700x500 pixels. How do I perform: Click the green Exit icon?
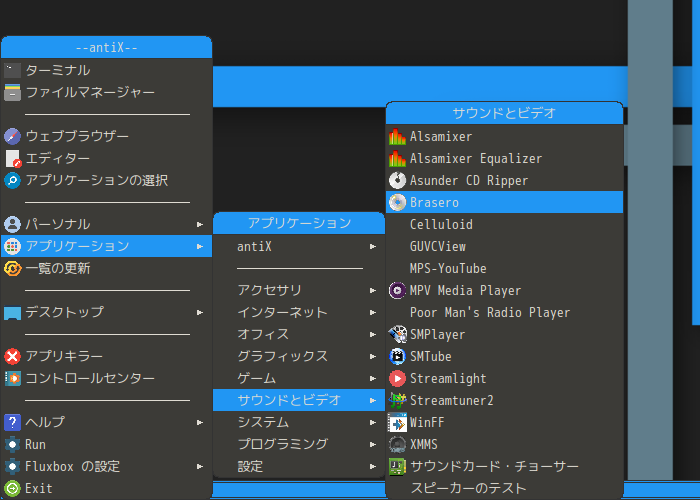[12, 488]
